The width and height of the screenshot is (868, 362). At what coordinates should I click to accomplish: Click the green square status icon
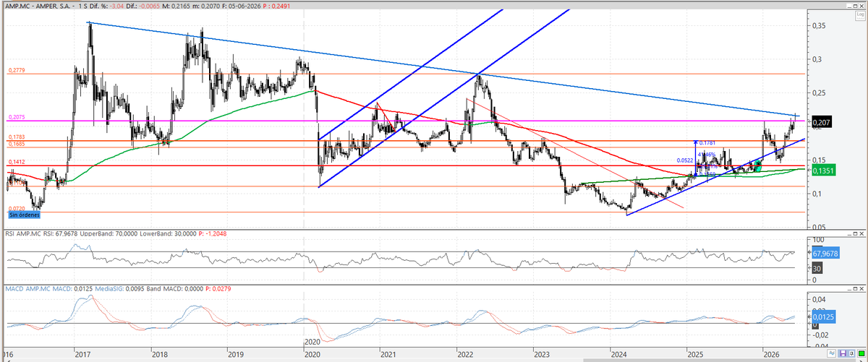tap(861, 353)
